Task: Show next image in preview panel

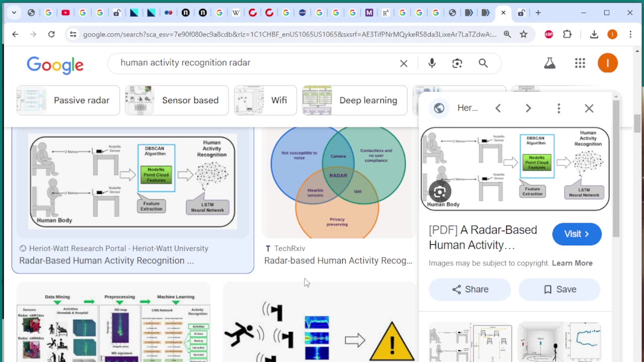Action: click(528, 108)
